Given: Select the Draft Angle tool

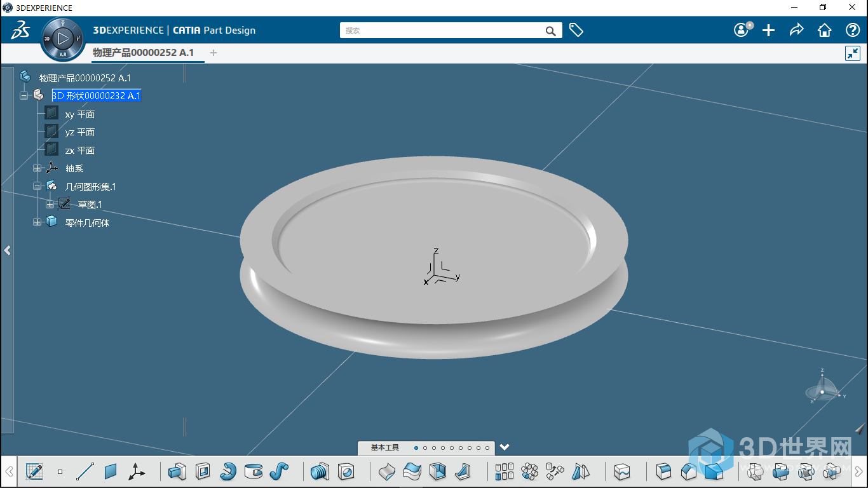Looking at the screenshot, I should (x=714, y=471).
